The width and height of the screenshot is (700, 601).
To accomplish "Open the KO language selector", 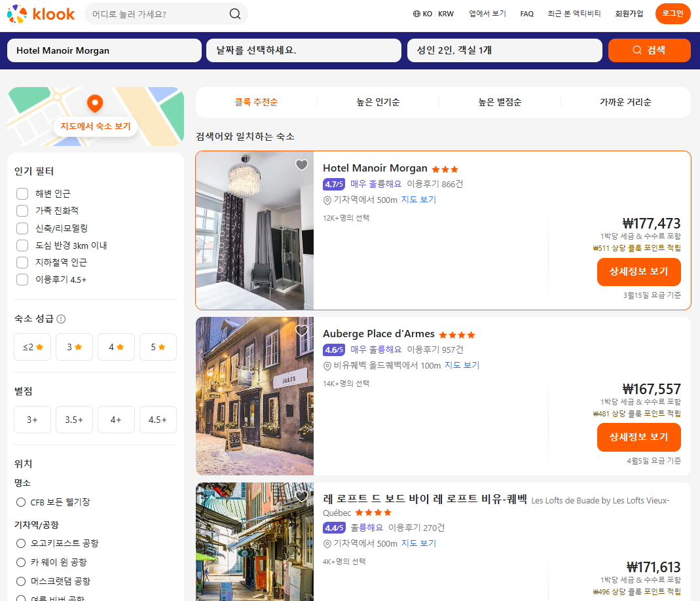I will coord(422,14).
